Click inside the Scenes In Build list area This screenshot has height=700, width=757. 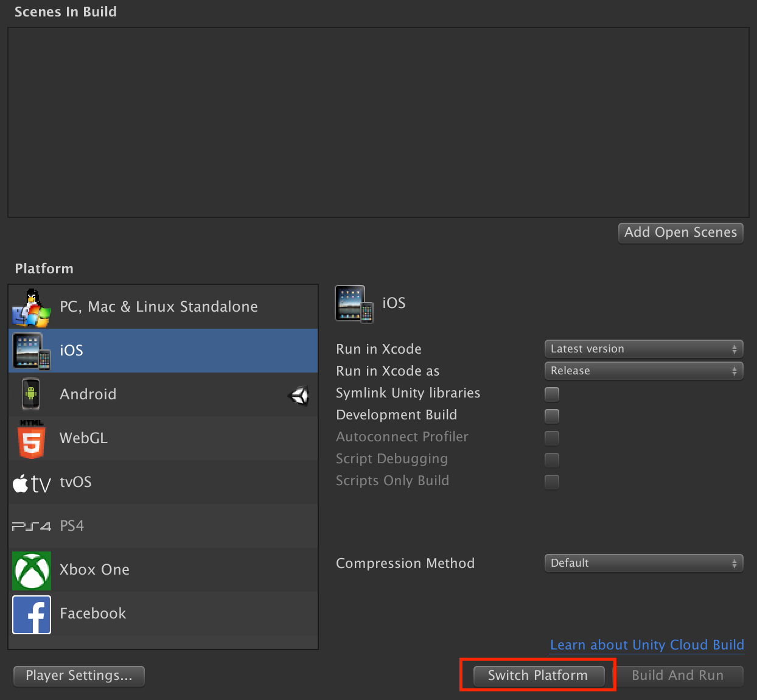378,122
